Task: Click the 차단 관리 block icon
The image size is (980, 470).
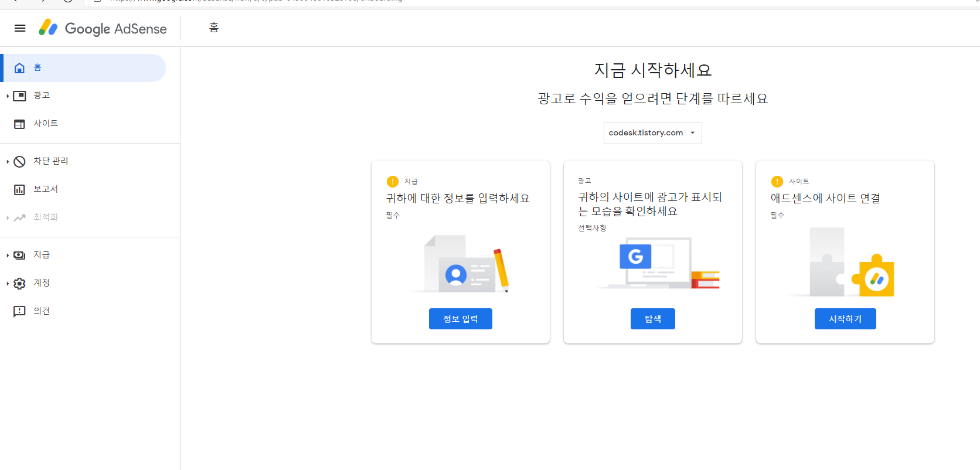Action: click(x=19, y=161)
